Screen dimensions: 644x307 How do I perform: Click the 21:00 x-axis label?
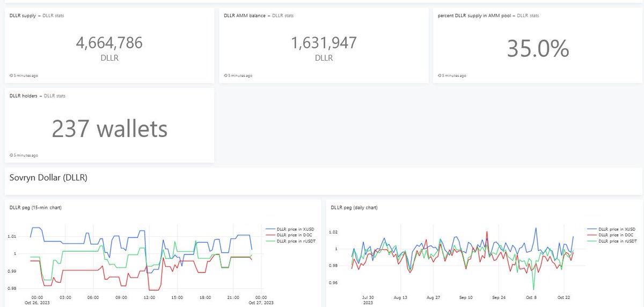click(232, 297)
